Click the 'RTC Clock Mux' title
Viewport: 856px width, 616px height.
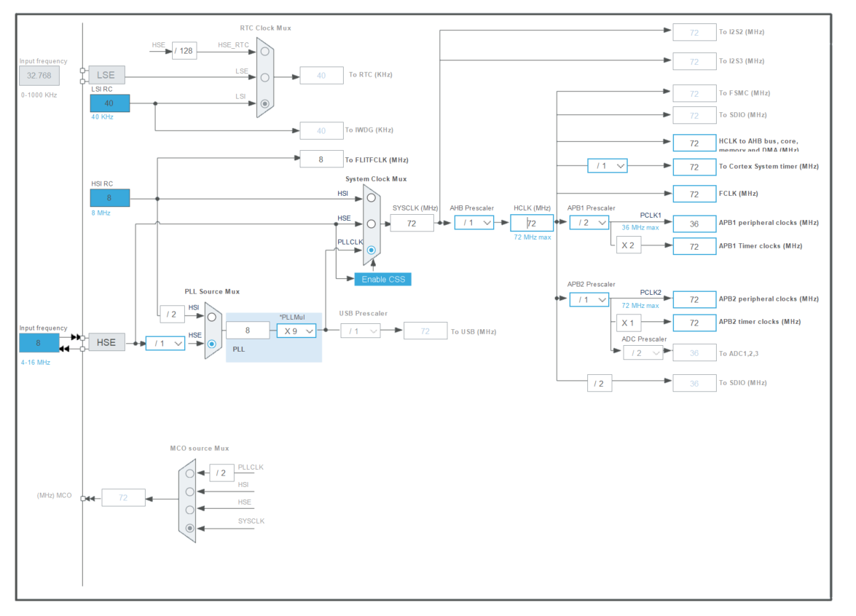point(265,28)
